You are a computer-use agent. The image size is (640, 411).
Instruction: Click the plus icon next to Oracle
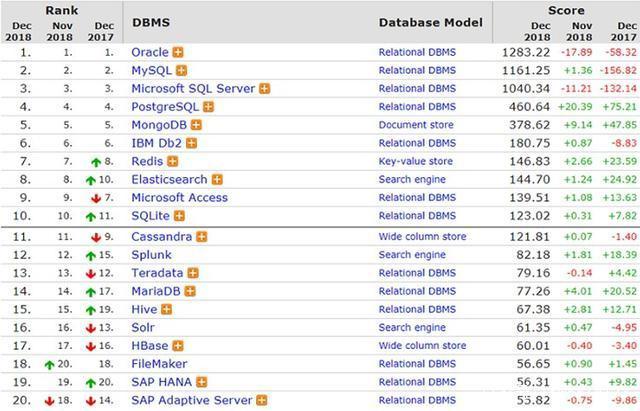point(178,52)
